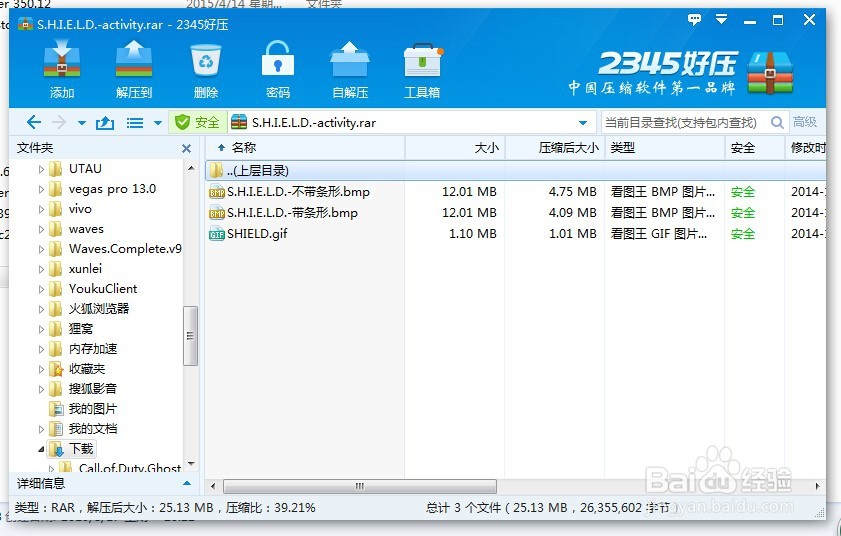Select the Call.of.Duty.Ghost folder

point(129,468)
